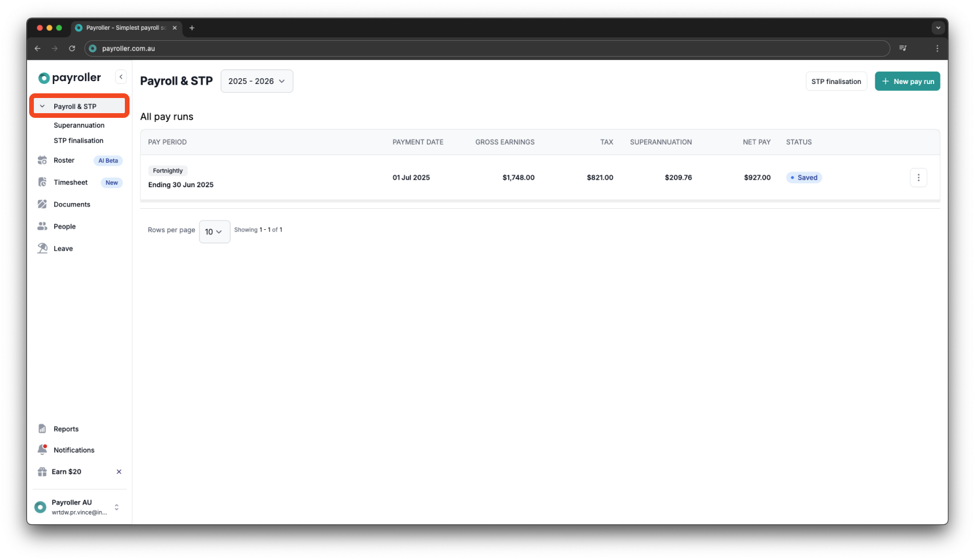
Task: Open the Roster section icon
Action: pos(43,160)
